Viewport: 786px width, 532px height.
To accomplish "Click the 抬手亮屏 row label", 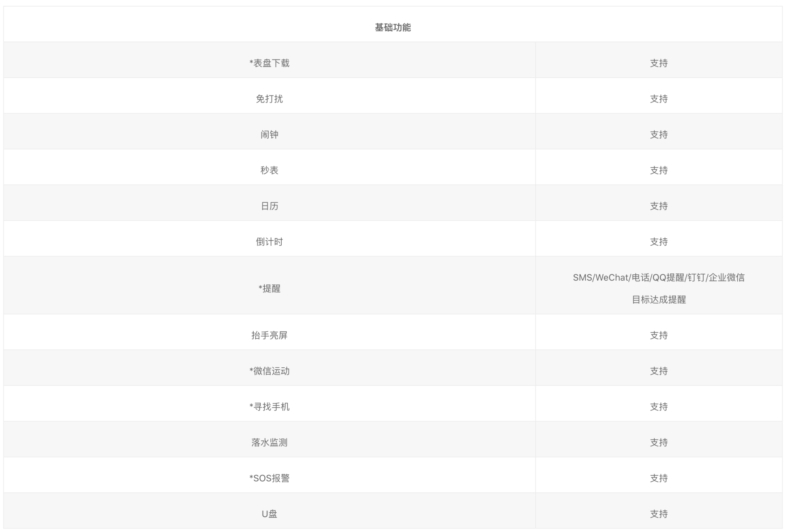I will pos(269,335).
